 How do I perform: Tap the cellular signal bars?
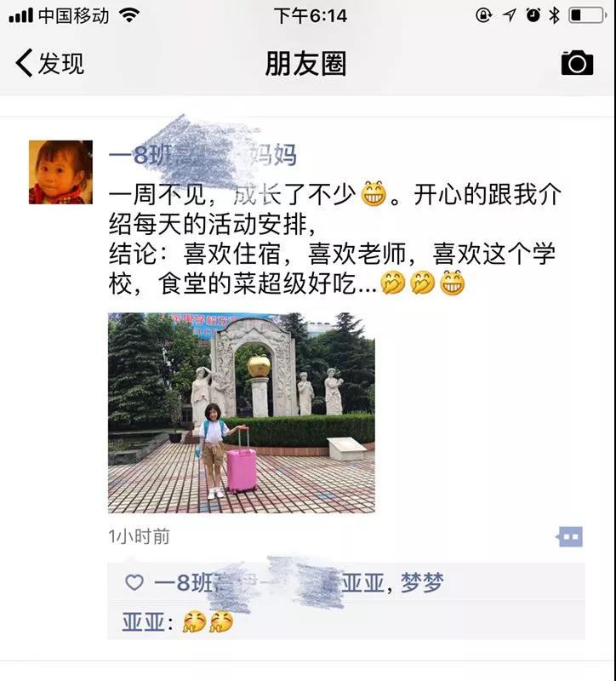[20, 16]
